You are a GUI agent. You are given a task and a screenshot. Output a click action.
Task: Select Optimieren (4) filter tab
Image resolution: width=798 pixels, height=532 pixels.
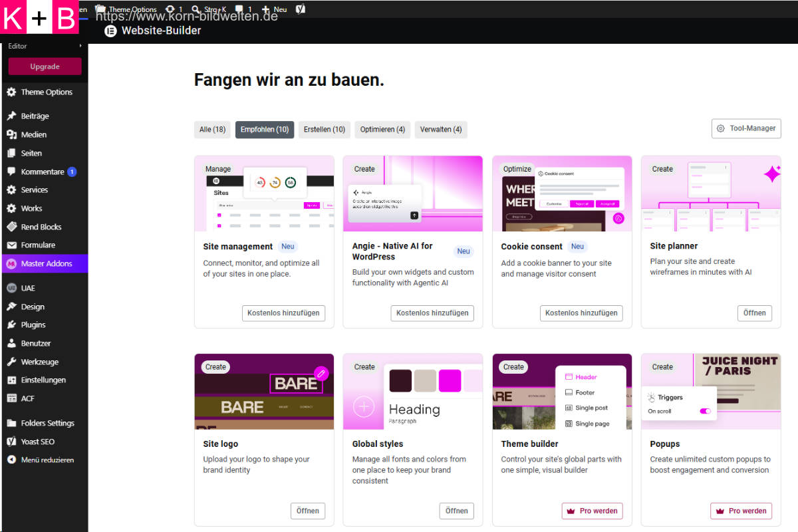pos(382,130)
